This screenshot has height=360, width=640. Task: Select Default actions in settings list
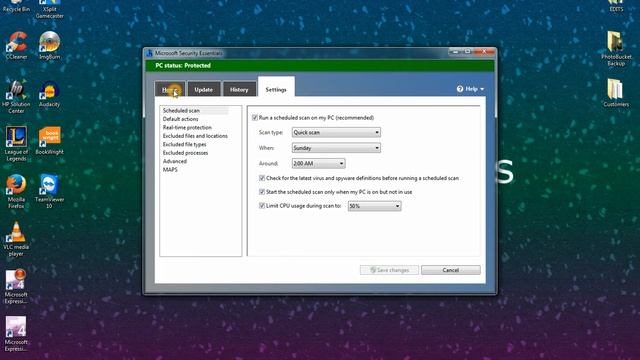point(180,119)
